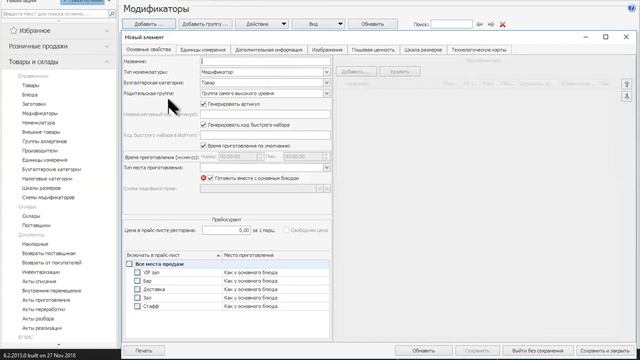Open Родительская группа dropdown
Viewport: 640px width, 360px height.
pyautogui.click(x=327, y=93)
